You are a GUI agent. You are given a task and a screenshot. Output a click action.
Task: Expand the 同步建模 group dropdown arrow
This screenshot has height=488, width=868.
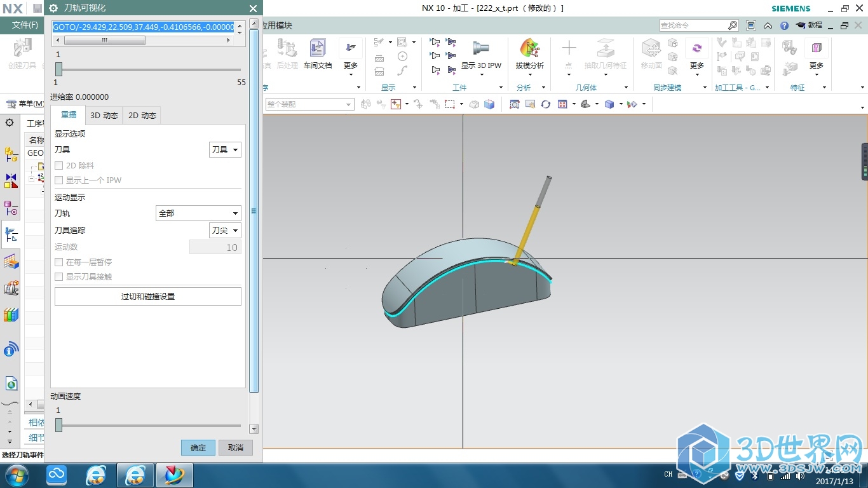(x=705, y=88)
